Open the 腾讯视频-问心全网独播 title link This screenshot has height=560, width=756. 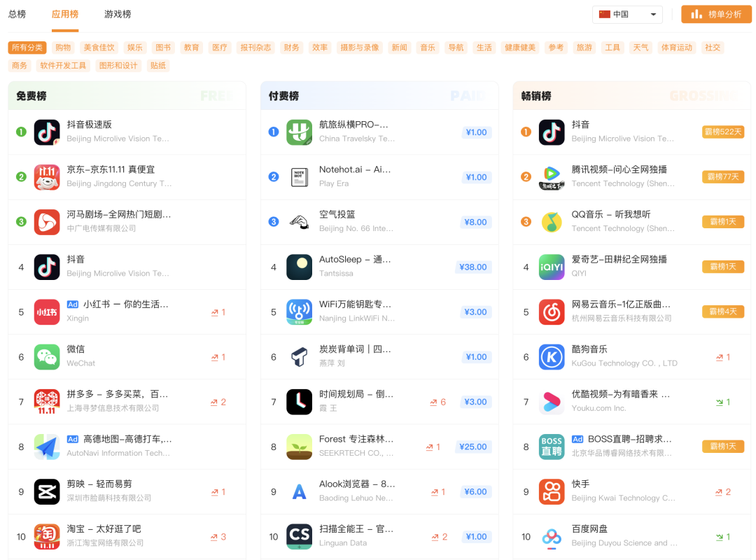(x=619, y=169)
